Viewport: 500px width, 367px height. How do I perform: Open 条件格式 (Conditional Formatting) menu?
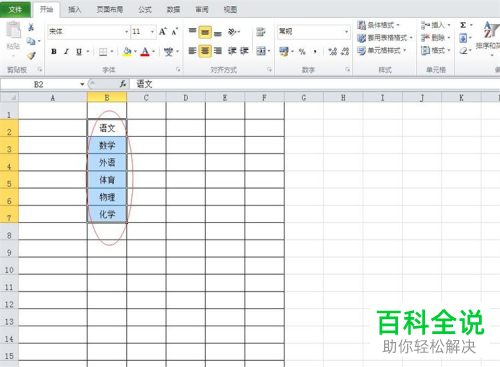point(378,25)
